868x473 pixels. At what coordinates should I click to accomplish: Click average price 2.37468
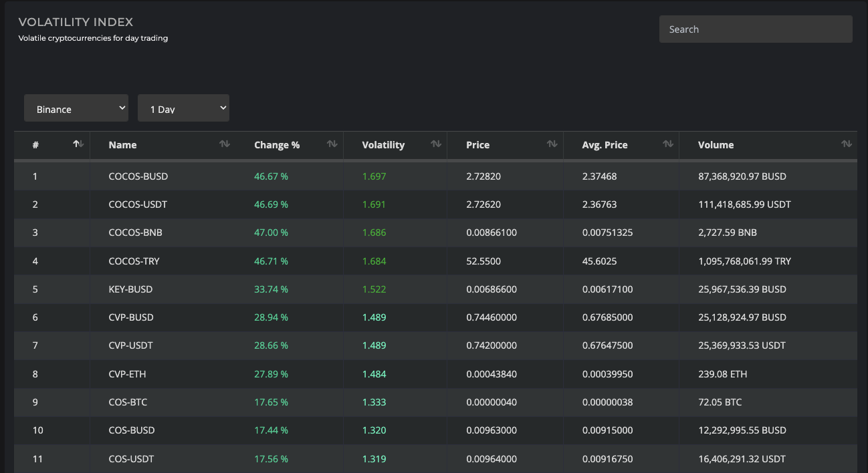point(600,176)
